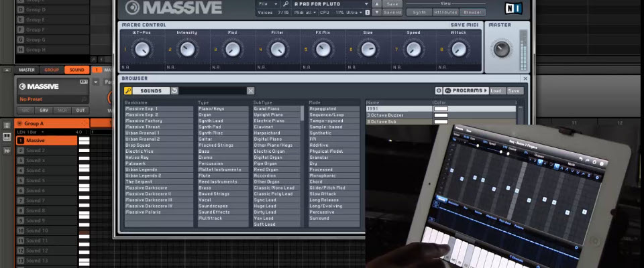Click the Group E letter icon
Screen dimensions: 644x268
point(21,19)
